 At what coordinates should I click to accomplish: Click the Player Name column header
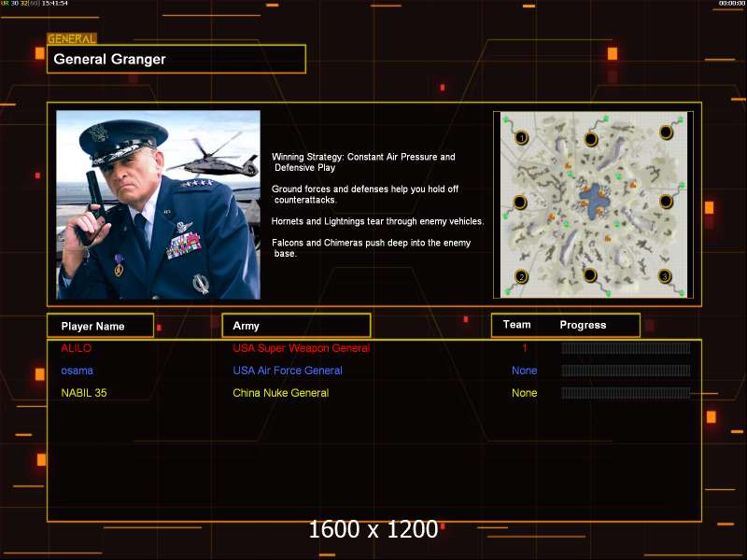tap(100, 326)
